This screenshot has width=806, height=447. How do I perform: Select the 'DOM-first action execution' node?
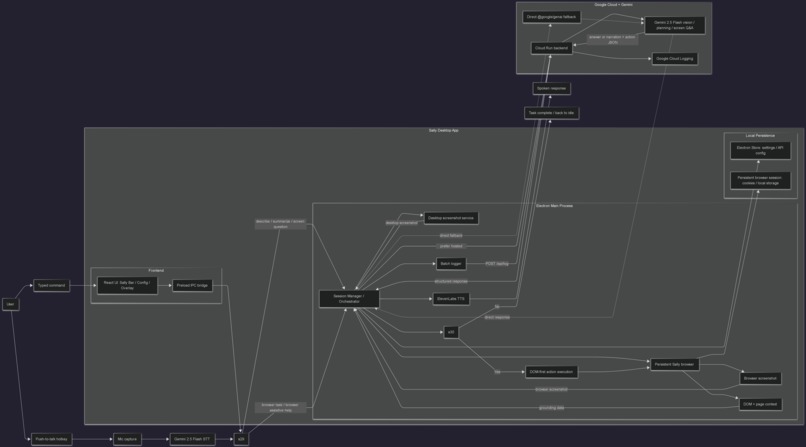551,372
